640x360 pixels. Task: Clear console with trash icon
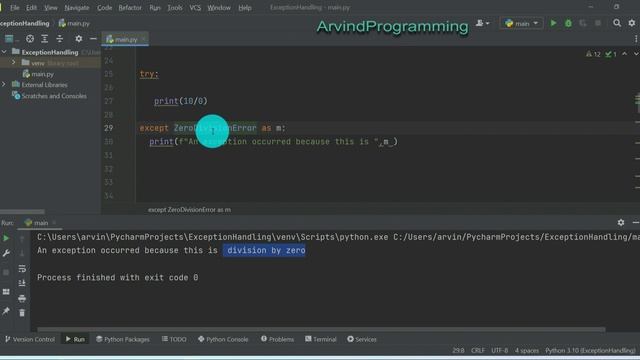22,313
